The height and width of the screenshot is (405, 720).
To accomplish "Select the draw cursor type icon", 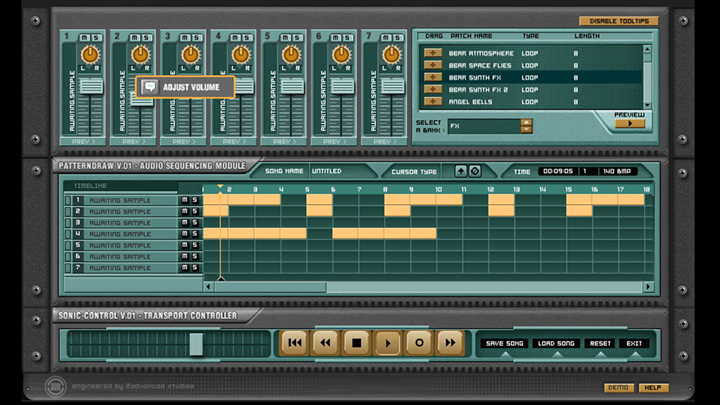I will tap(461, 171).
